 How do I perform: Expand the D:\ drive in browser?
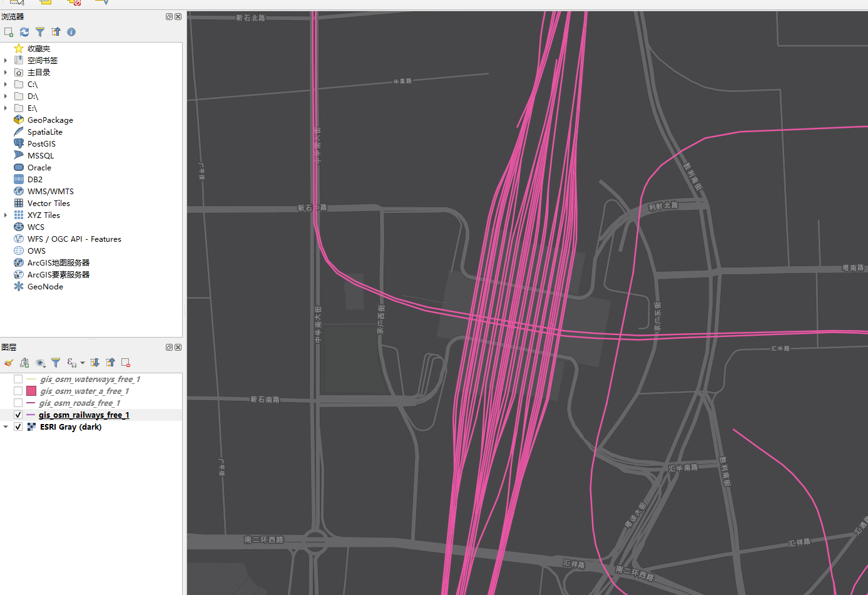(x=6, y=96)
